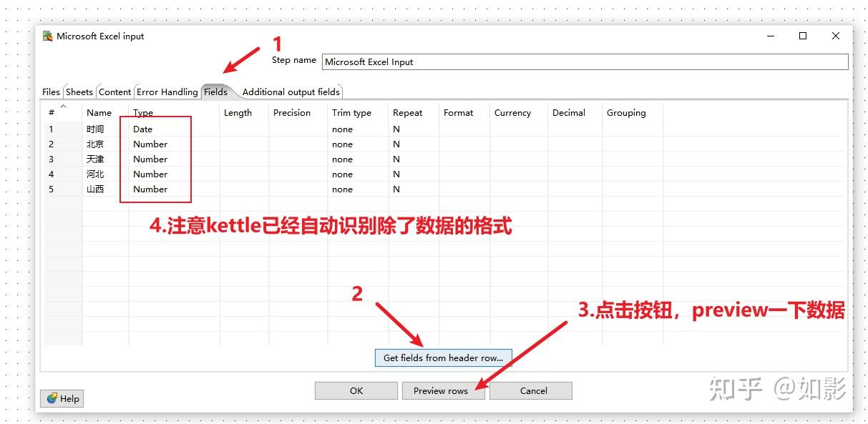
Task: Click the Name column header
Action: (x=99, y=112)
